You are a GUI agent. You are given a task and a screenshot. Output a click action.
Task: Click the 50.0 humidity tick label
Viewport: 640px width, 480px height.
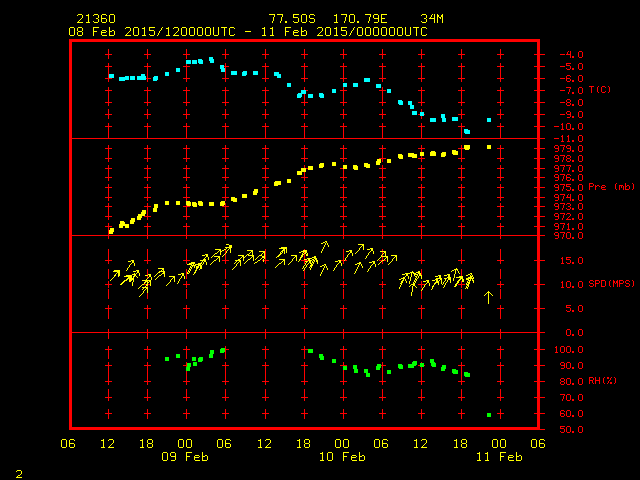[x=571, y=429]
